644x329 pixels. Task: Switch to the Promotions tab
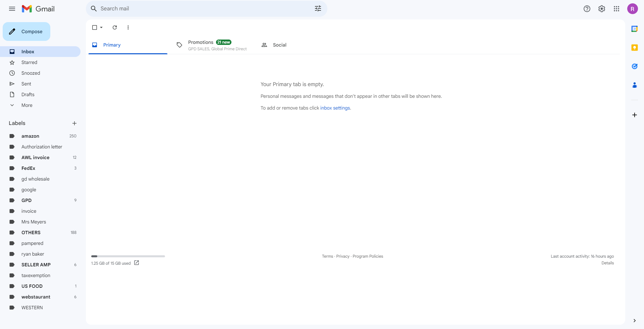pos(212,45)
